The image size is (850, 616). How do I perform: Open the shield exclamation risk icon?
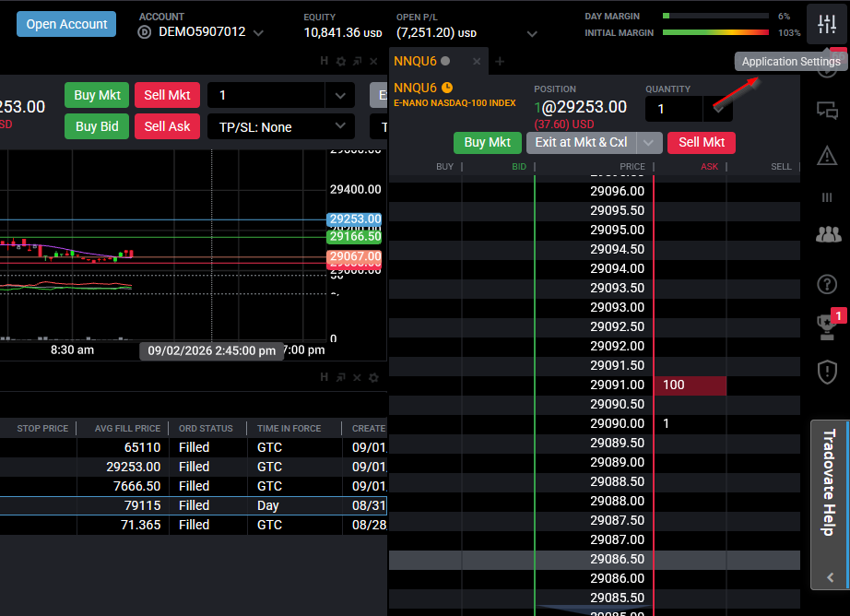[827, 372]
